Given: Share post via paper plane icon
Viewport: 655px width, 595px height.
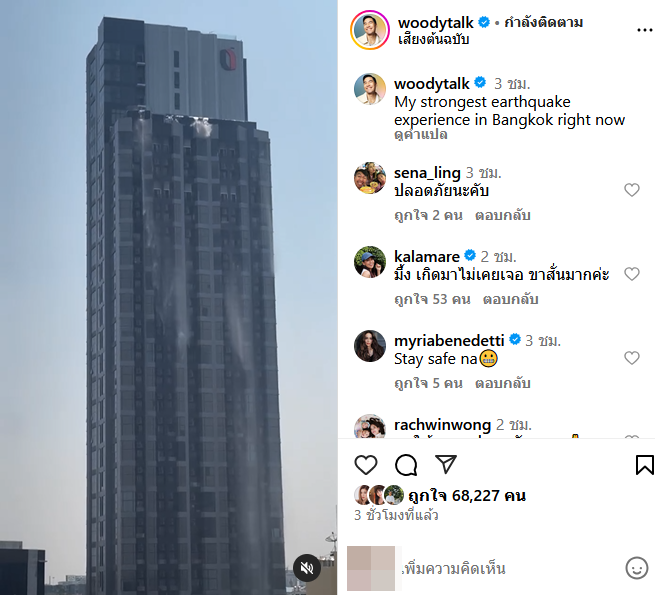Looking at the screenshot, I should click(446, 464).
